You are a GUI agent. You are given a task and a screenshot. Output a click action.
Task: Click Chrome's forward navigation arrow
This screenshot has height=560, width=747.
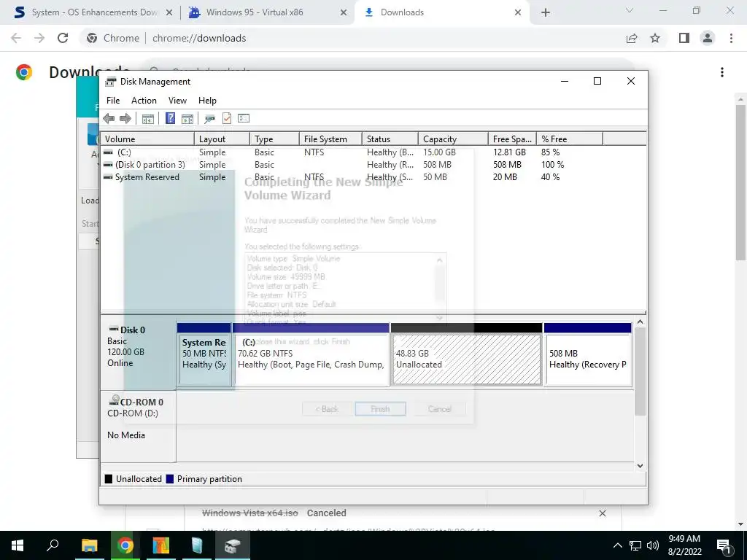[x=39, y=38]
